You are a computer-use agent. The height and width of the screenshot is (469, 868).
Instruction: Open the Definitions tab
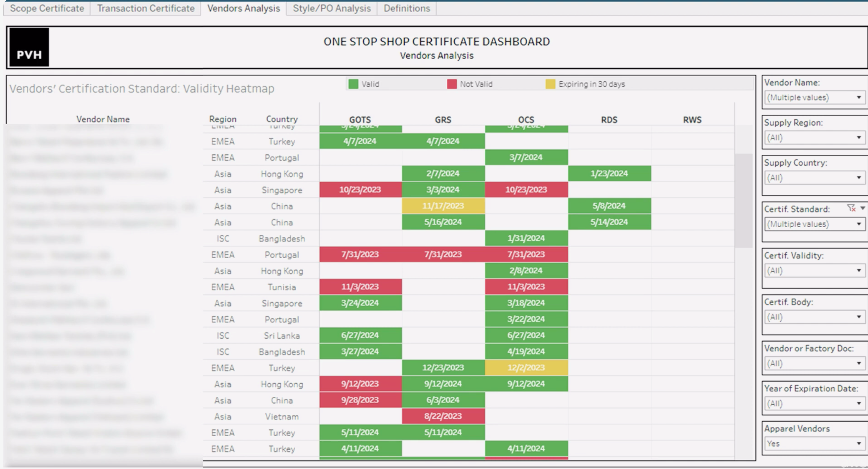[x=407, y=8]
